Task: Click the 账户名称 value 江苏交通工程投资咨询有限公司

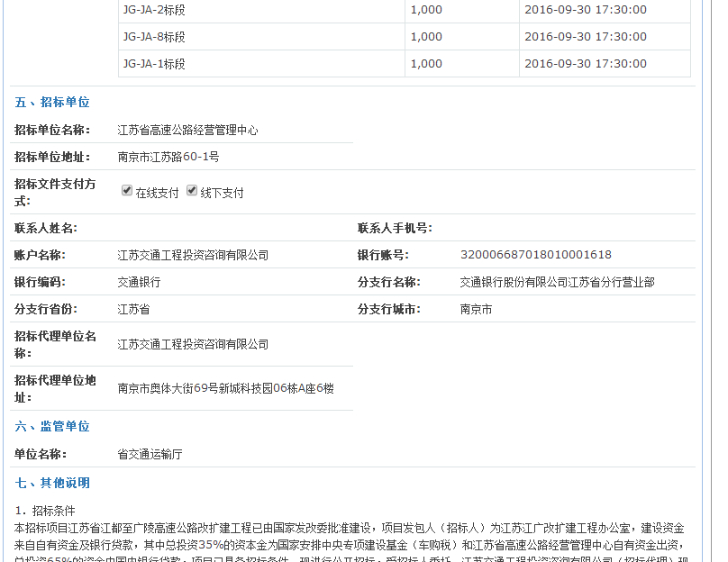Action: click(x=193, y=256)
